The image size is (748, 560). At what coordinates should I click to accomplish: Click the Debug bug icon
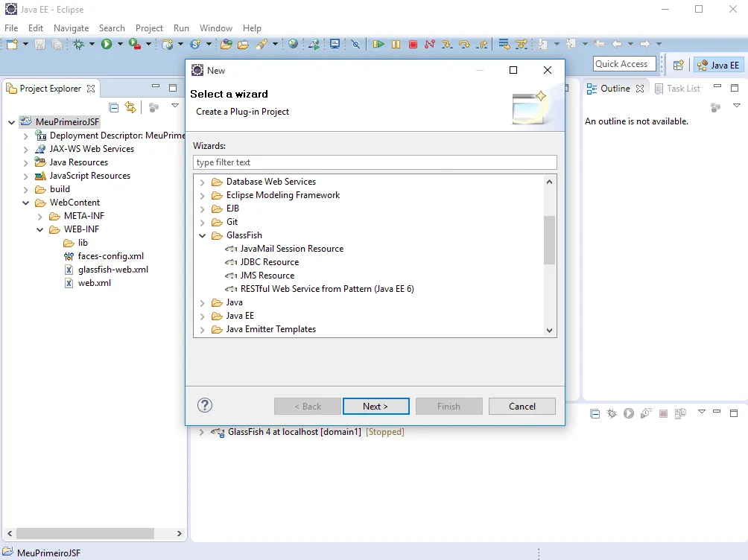coord(79,45)
